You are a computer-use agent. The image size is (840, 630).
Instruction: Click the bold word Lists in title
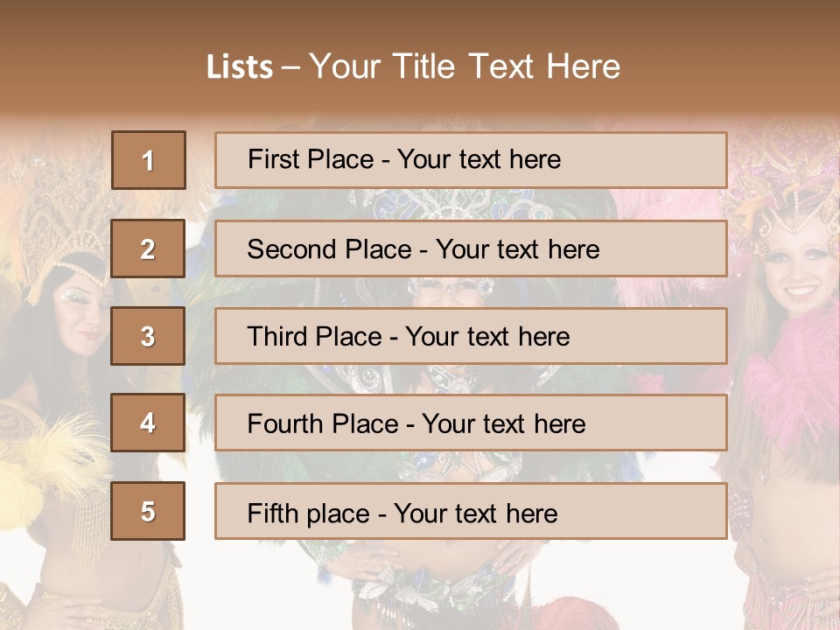coord(240,67)
